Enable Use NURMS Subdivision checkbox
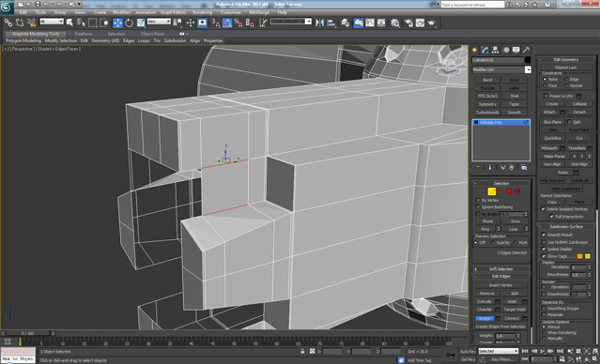The width and height of the screenshot is (600, 364). [x=544, y=242]
